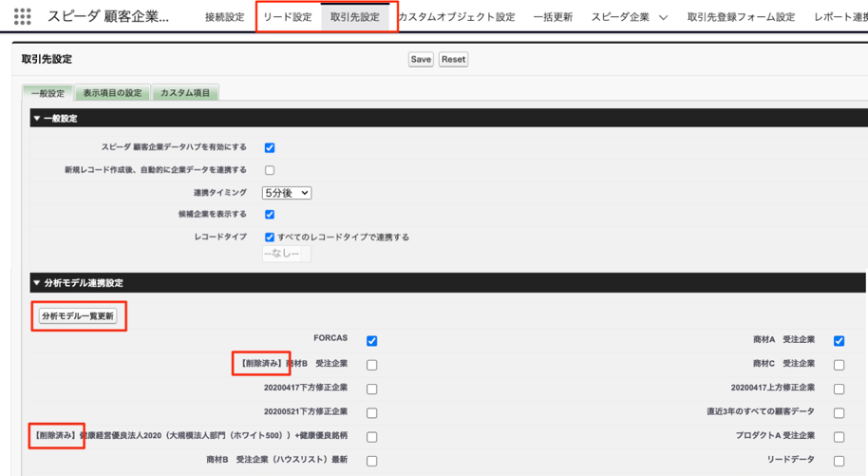The image size is (868, 476).
Task: Check the 直近3年のすべての顧客データ checkbox
Action: tap(840, 413)
